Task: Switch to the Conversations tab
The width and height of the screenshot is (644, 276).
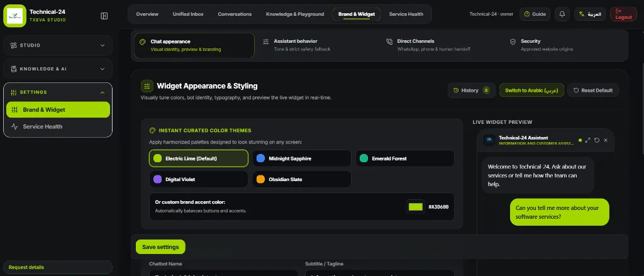Action: pyautogui.click(x=235, y=14)
